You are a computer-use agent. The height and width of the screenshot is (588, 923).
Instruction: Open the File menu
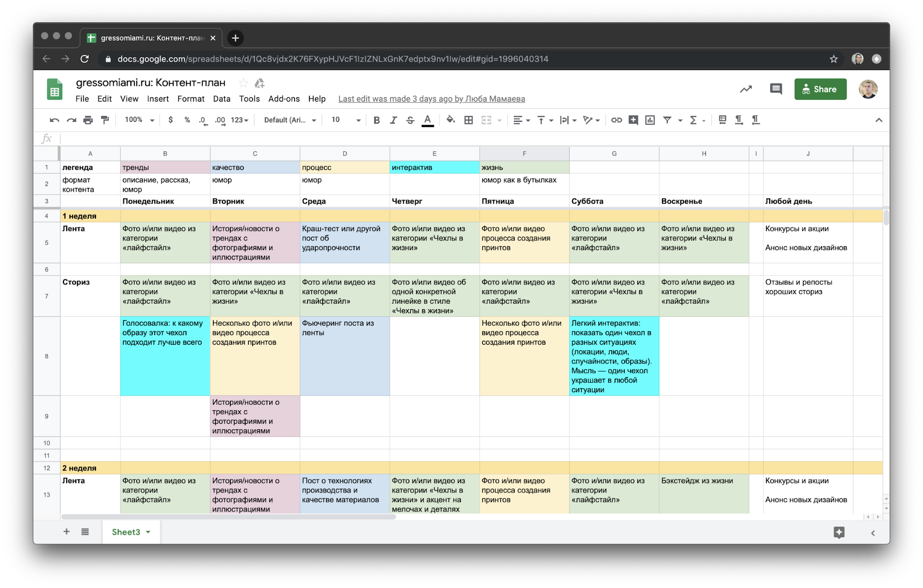82,99
